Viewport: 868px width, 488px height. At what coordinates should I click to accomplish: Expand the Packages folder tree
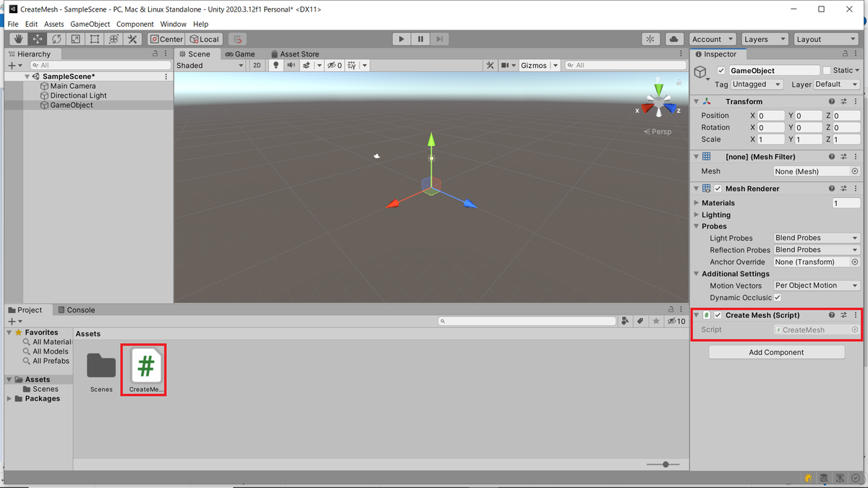(x=9, y=398)
